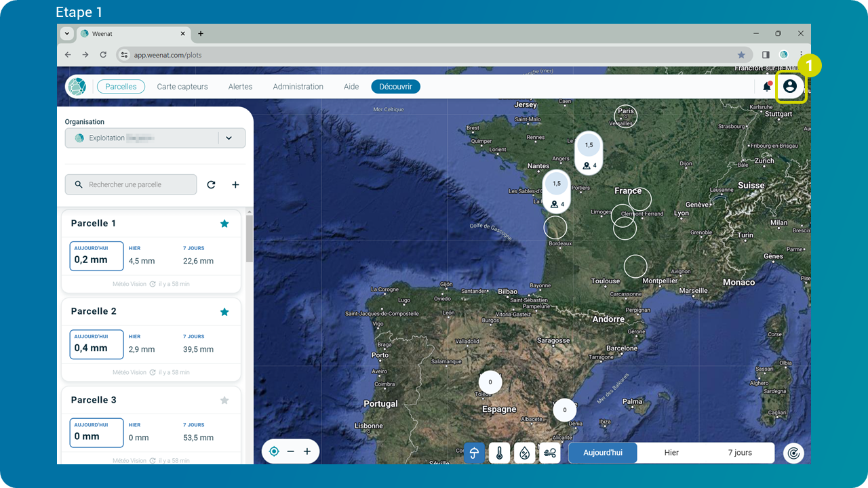Select the wind layer icon
This screenshot has height=488, width=868.
(x=549, y=453)
